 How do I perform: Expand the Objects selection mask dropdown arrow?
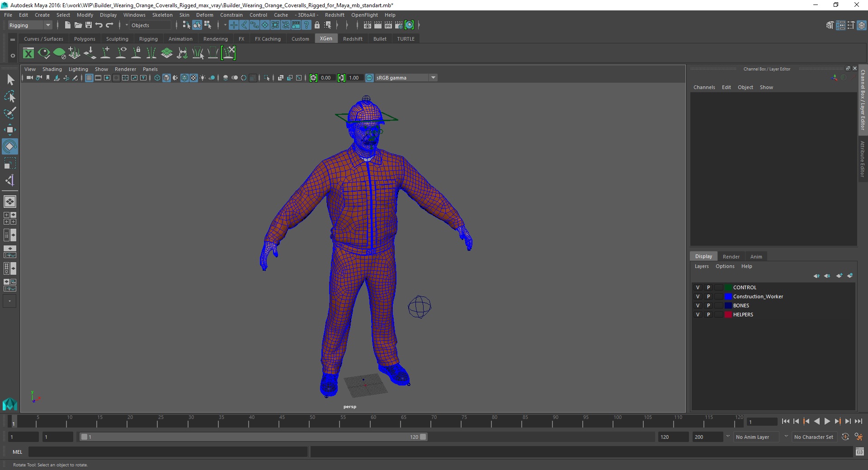(x=127, y=25)
